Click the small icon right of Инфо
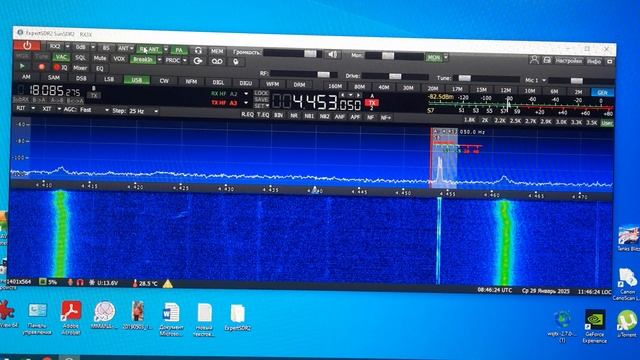 609,62
